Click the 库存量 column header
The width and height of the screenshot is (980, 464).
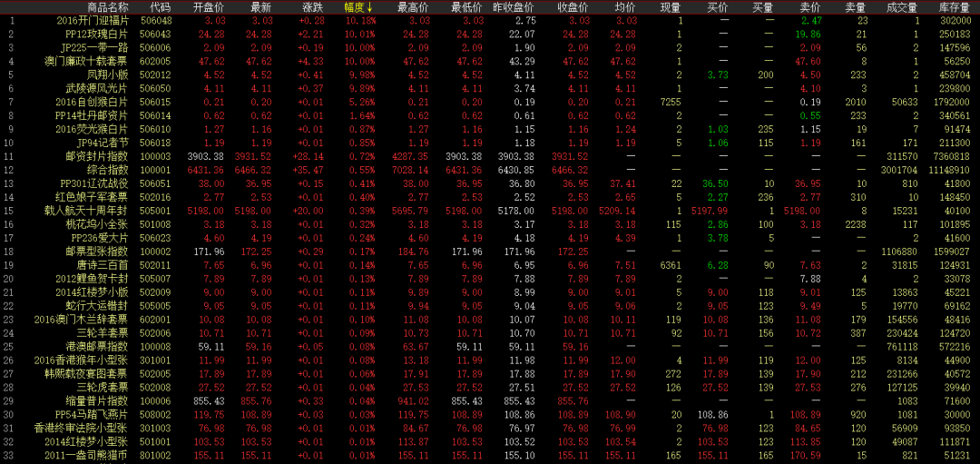(x=955, y=7)
